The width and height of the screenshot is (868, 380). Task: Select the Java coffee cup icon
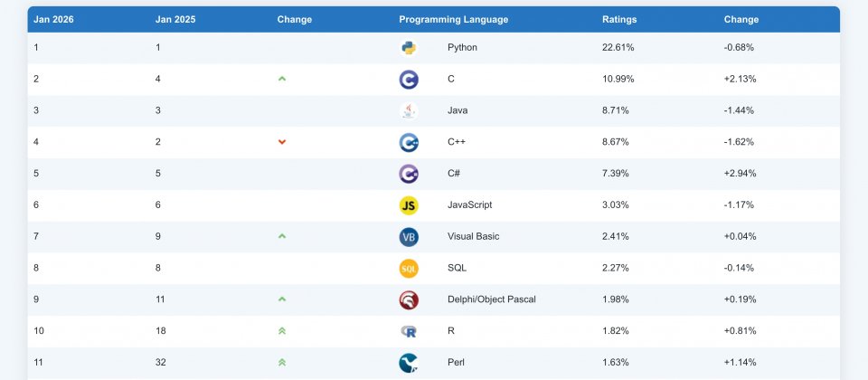pyautogui.click(x=409, y=111)
